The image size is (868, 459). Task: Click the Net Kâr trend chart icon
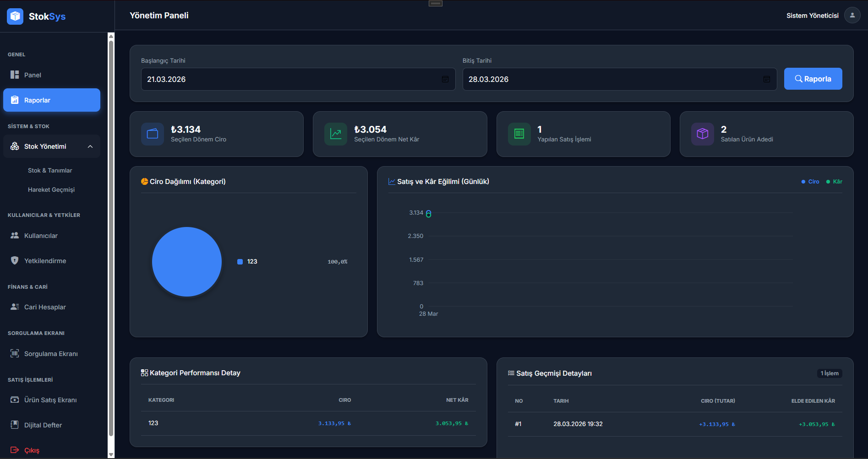(x=336, y=134)
